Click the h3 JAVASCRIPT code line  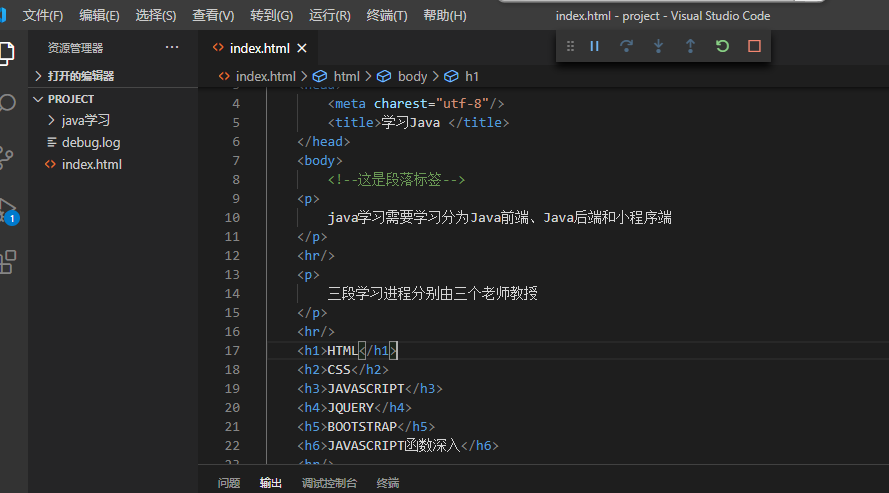[x=370, y=389]
